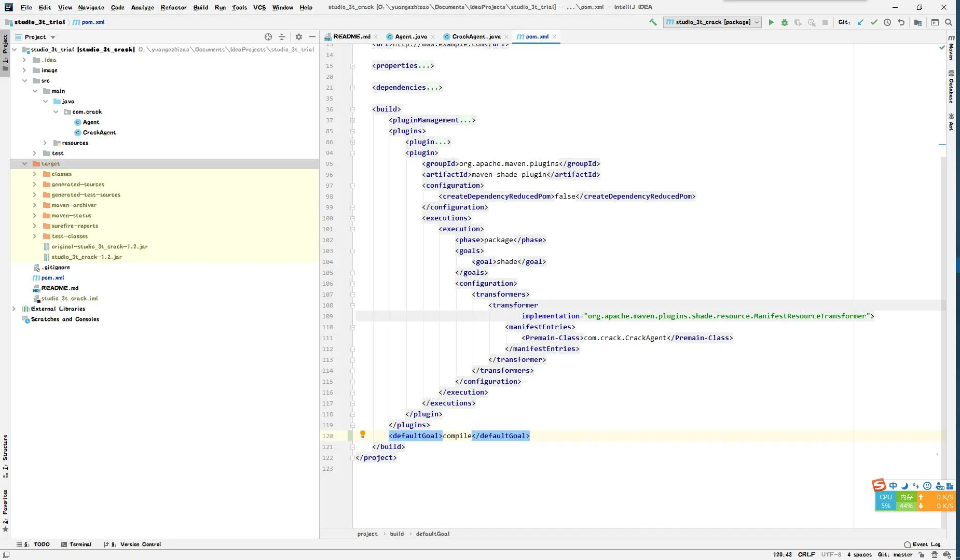Open the Event Log
Image resolution: width=960 pixels, height=560 pixels.
[x=922, y=544]
